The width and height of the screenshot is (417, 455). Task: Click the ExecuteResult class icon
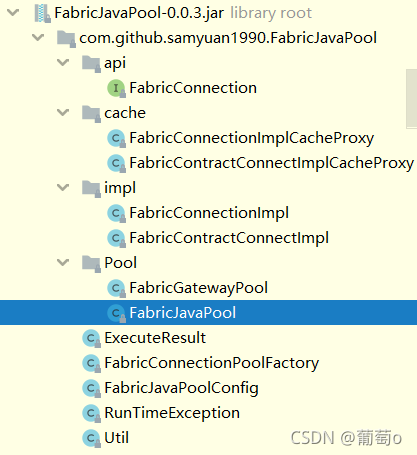point(91,338)
